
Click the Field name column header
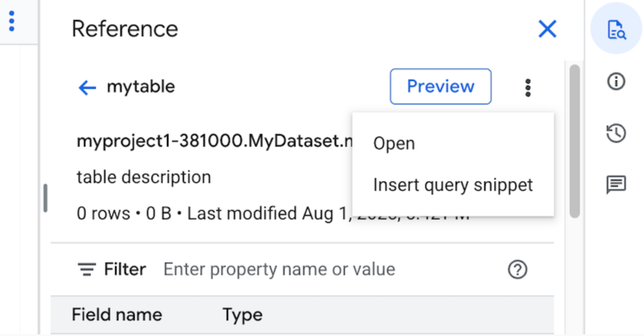tap(117, 314)
